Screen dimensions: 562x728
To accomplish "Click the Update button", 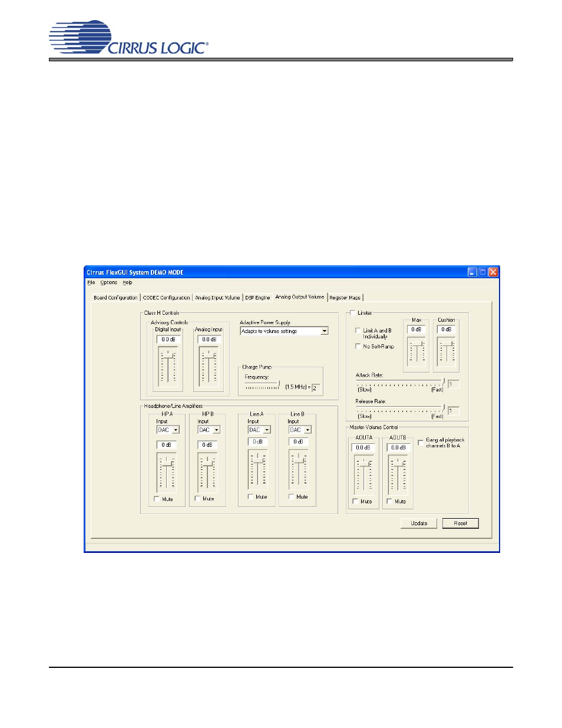I will point(419,523).
